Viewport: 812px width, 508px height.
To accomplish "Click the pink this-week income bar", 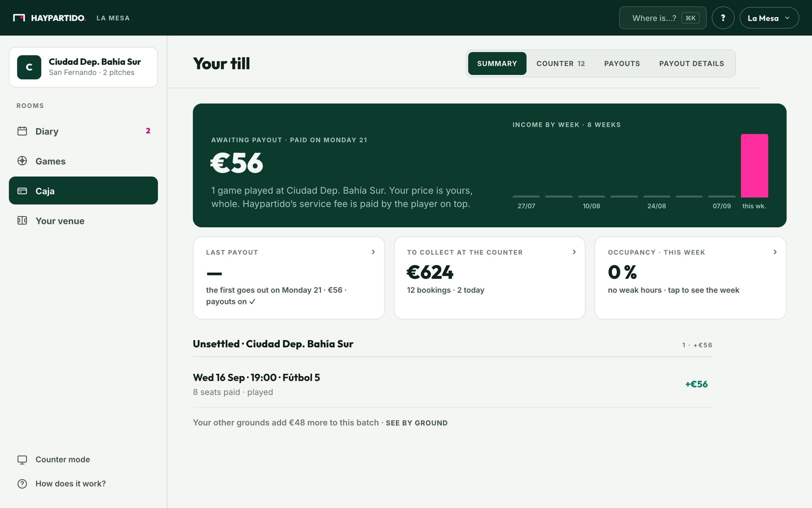I will tap(754, 166).
